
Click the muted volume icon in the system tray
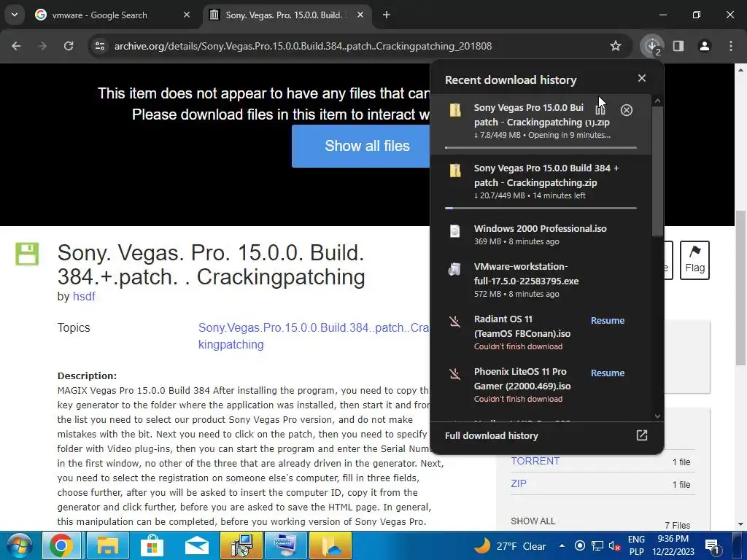pyautogui.click(x=614, y=546)
